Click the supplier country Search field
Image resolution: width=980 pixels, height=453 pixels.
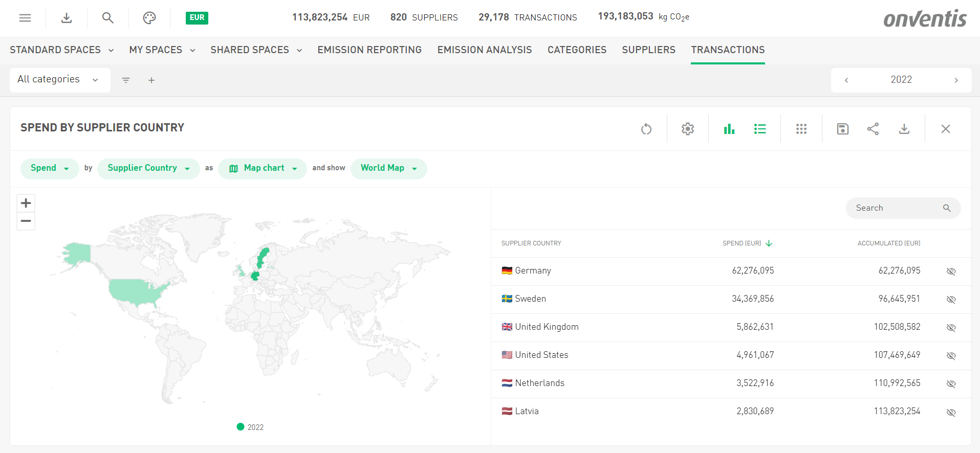click(896, 208)
